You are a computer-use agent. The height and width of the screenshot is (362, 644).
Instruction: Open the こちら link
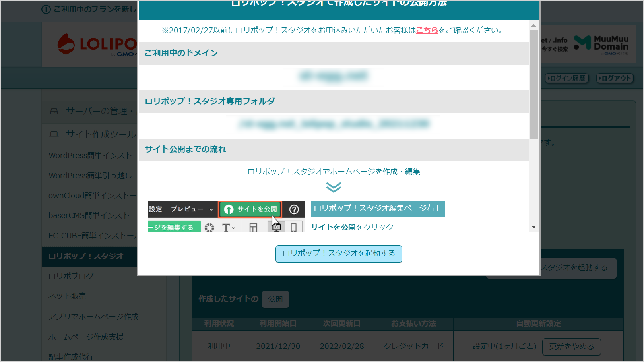click(x=427, y=30)
